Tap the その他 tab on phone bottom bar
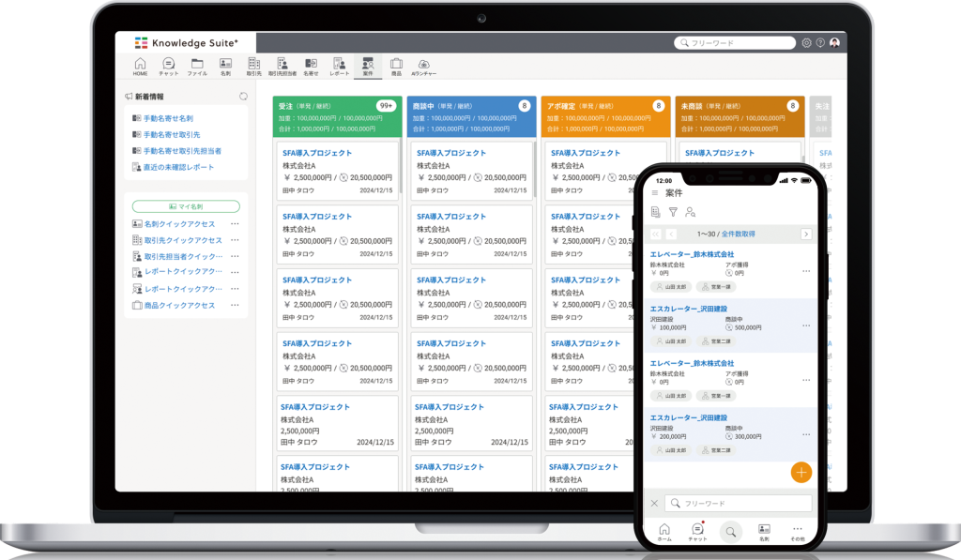 [797, 533]
